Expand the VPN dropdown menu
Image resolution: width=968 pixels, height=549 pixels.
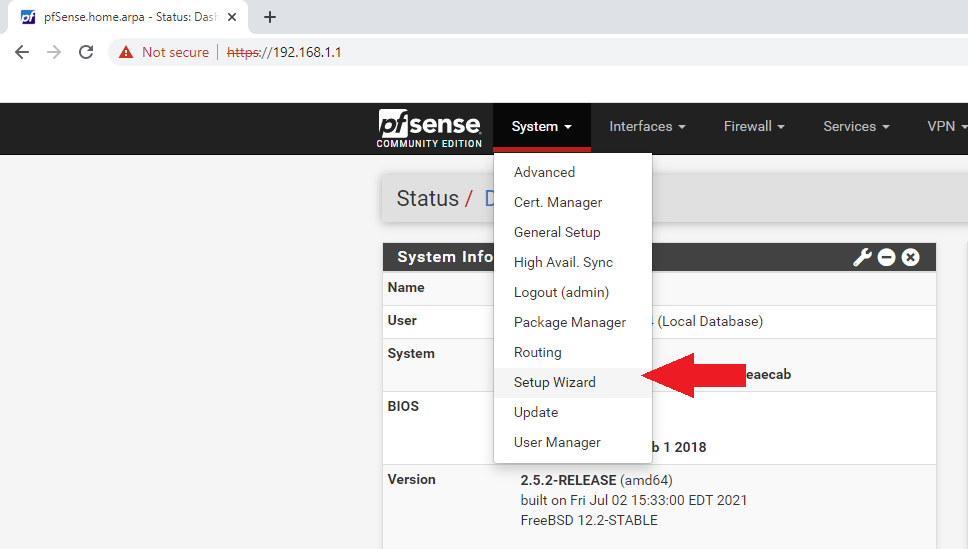tap(947, 127)
